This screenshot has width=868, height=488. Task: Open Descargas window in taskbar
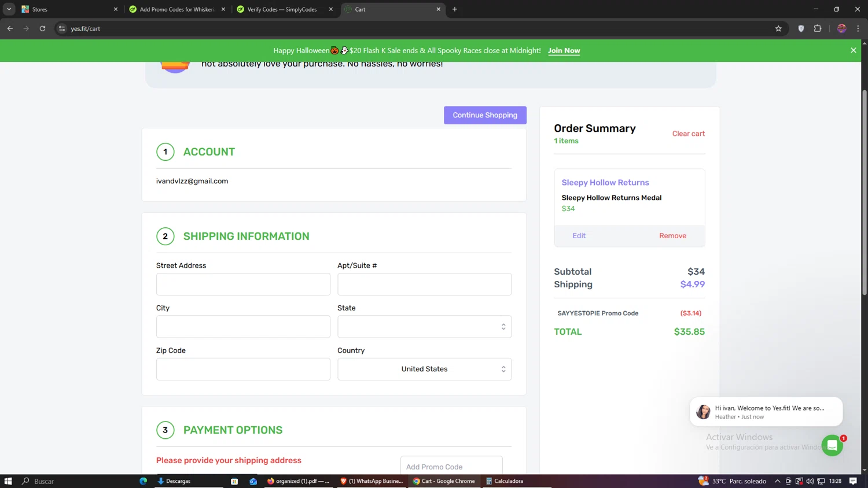point(188,481)
